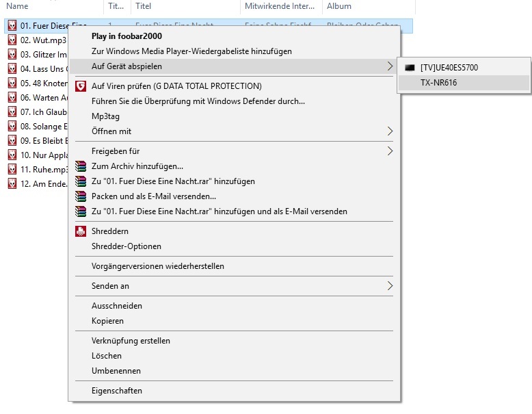
Task: Choose 'Löschen' in the context menu
Action: [x=107, y=356]
